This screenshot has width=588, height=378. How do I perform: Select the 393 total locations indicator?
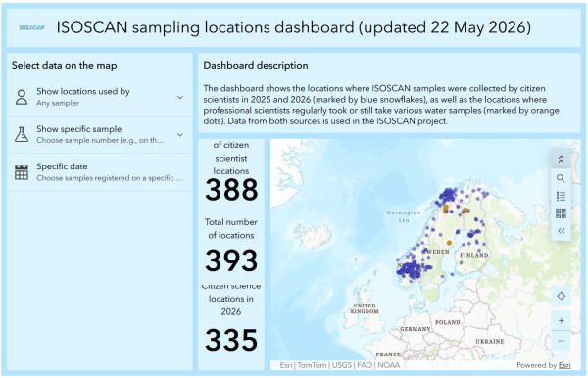click(231, 260)
